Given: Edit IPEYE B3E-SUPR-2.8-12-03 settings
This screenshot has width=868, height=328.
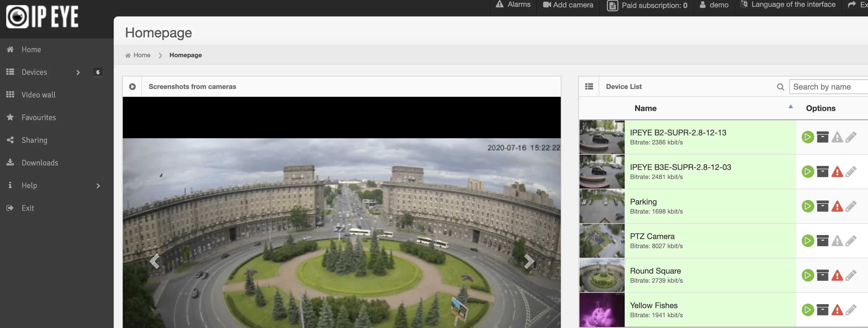Looking at the screenshot, I should 851,172.
